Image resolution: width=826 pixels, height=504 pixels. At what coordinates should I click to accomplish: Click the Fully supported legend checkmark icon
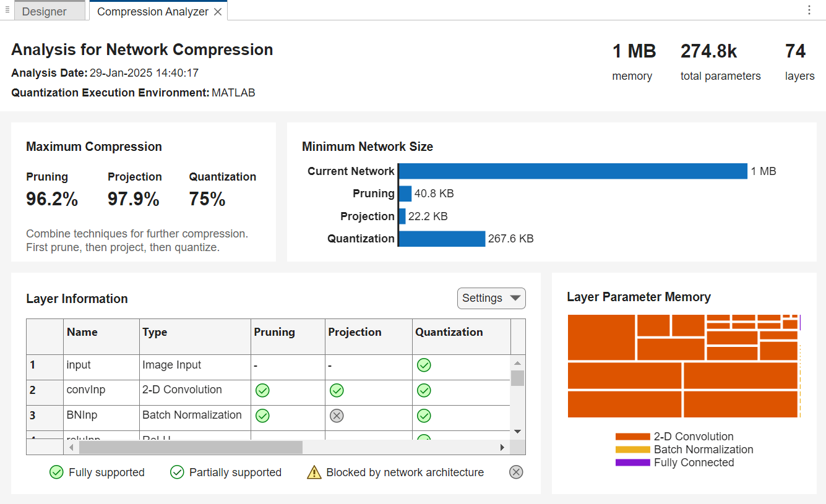click(x=56, y=472)
